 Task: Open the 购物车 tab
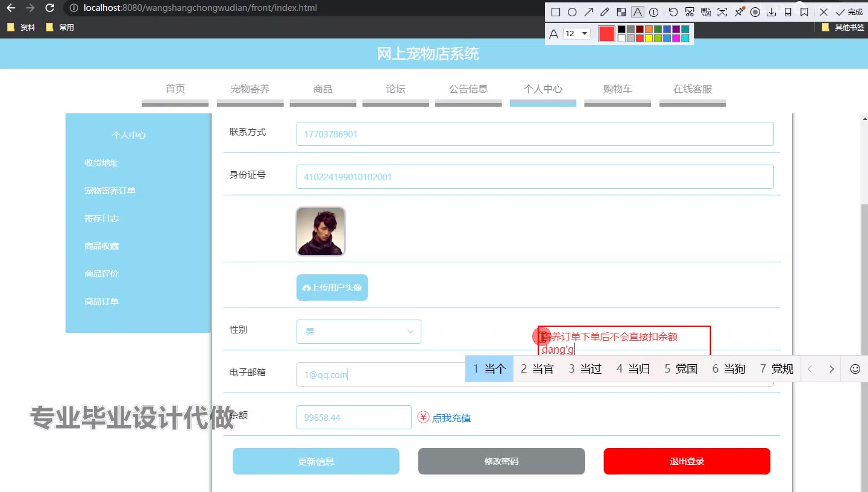tap(618, 89)
